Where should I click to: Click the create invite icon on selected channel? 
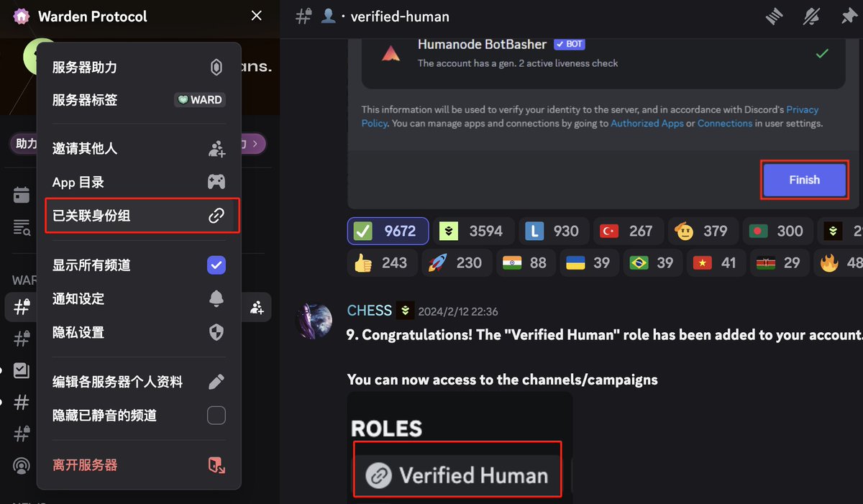[x=257, y=307]
